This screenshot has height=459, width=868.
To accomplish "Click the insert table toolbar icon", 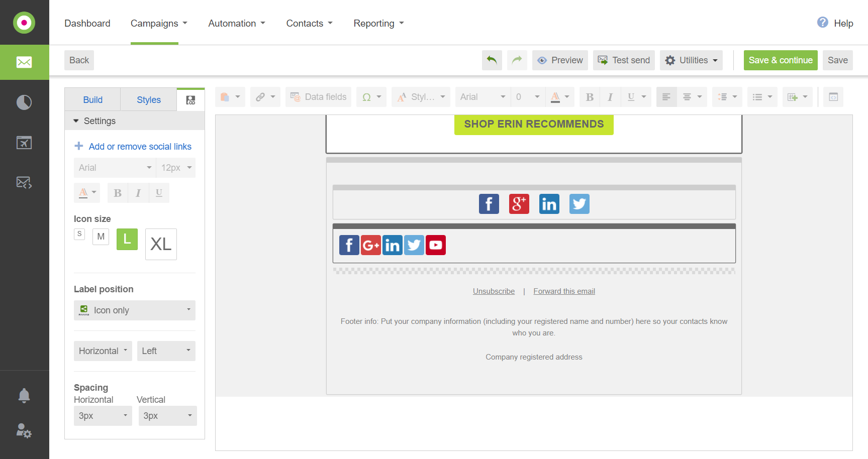I will (x=793, y=97).
